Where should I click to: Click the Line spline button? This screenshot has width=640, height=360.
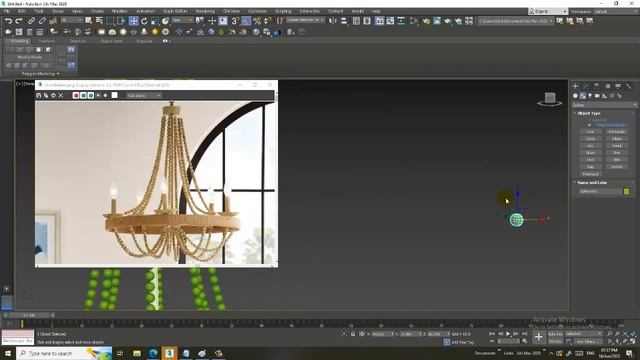point(591,132)
